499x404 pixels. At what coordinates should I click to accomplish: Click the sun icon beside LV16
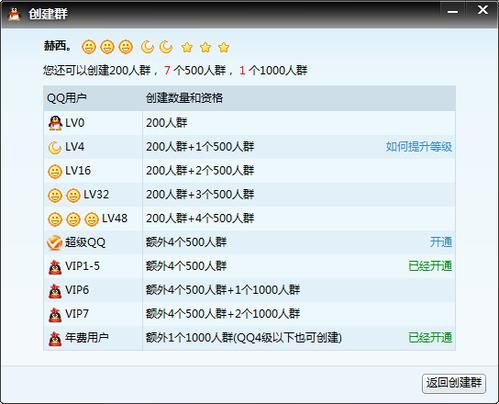[55, 172]
